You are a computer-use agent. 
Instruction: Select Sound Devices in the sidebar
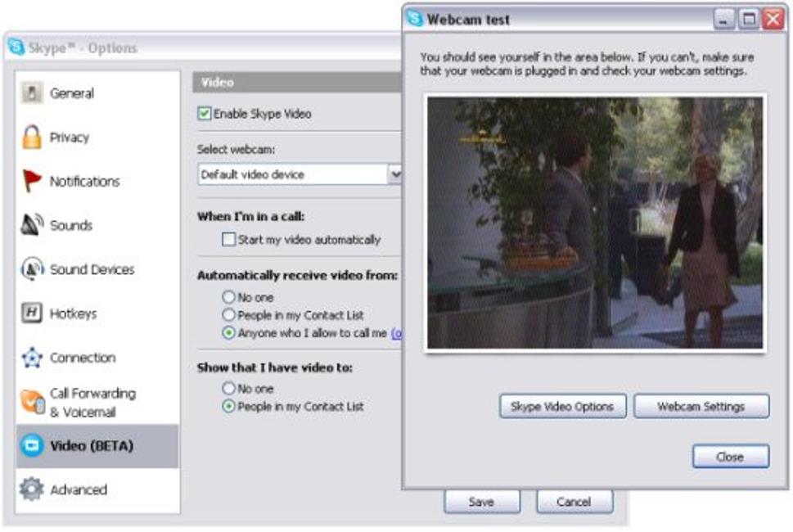tap(97, 269)
